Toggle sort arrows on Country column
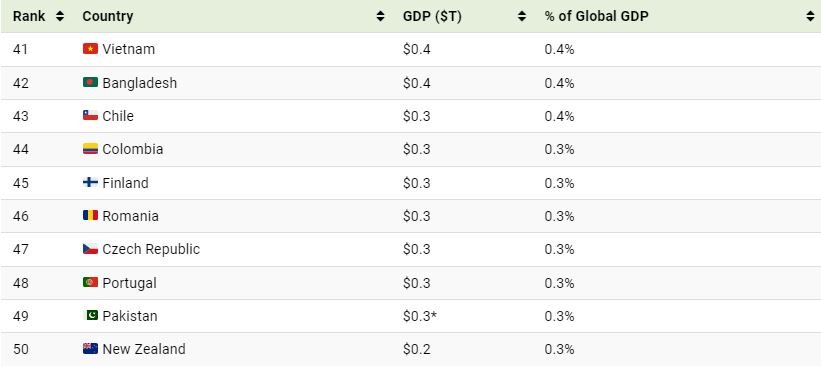 [x=380, y=16]
